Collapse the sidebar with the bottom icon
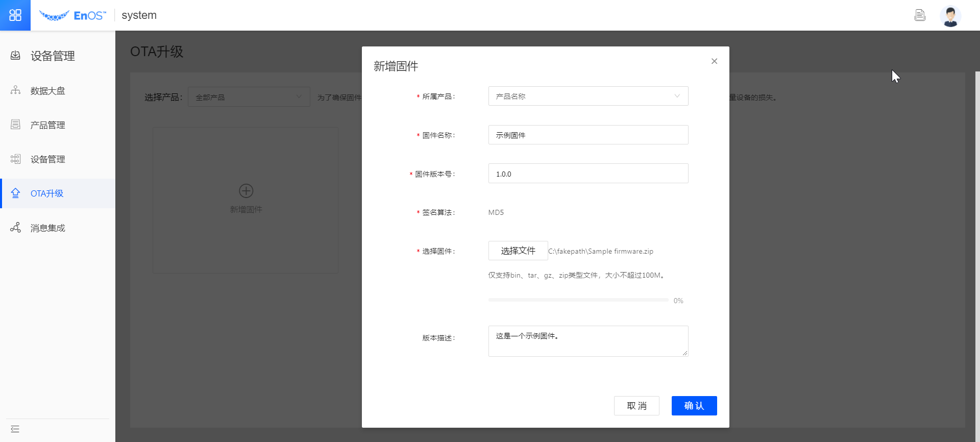980x442 pixels. [x=15, y=429]
